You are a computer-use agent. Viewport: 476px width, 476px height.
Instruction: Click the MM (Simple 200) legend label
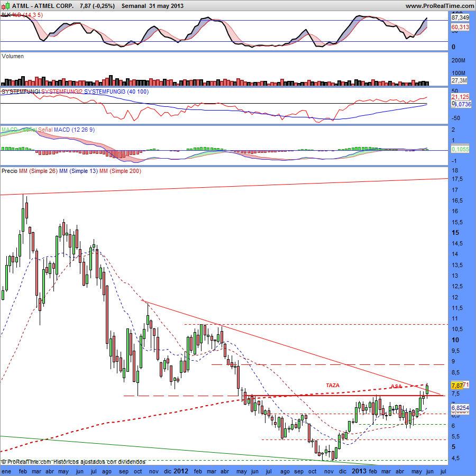pyautogui.click(x=120, y=171)
